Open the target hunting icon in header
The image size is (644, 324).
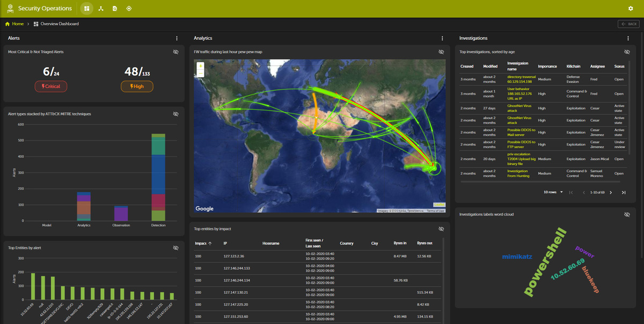(x=129, y=9)
